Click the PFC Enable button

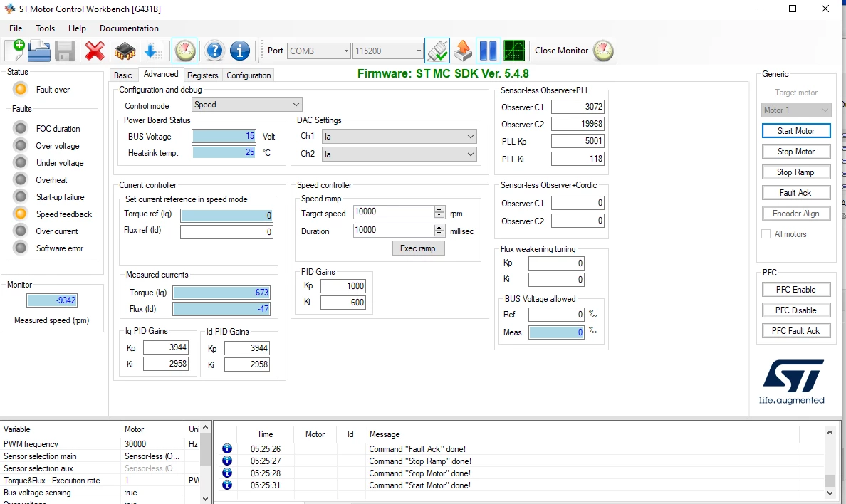pos(796,290)
